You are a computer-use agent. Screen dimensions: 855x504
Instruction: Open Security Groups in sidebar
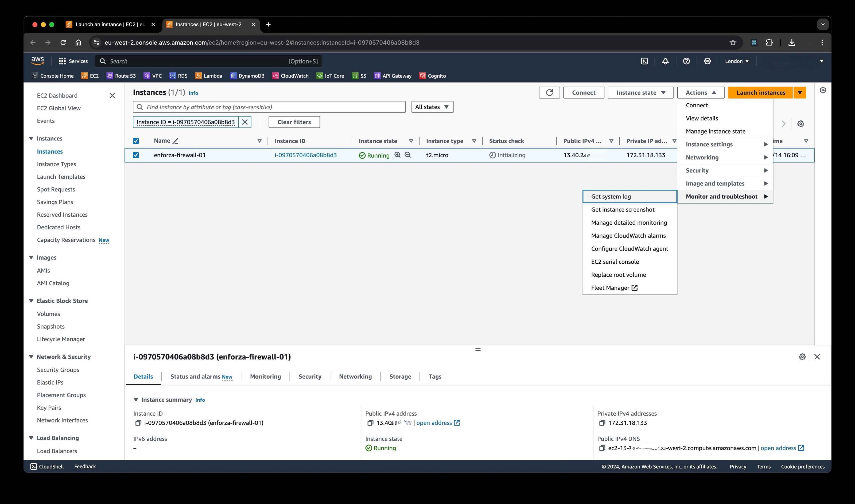[x=58, y=370]
